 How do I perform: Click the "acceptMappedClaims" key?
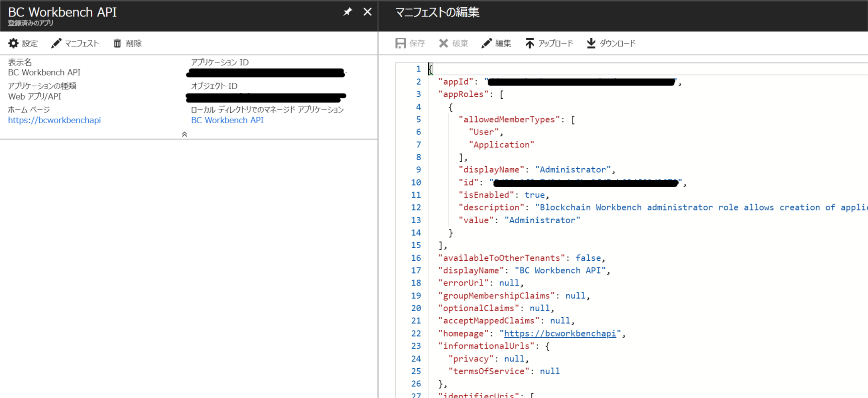489,321
